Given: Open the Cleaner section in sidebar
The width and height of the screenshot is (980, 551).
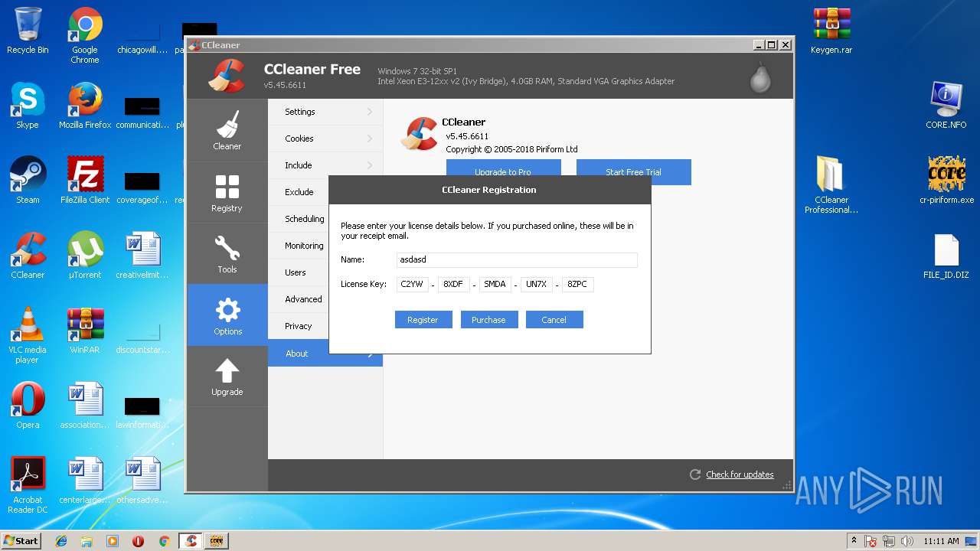Looking at the screenshot, I should pos(227,130).
